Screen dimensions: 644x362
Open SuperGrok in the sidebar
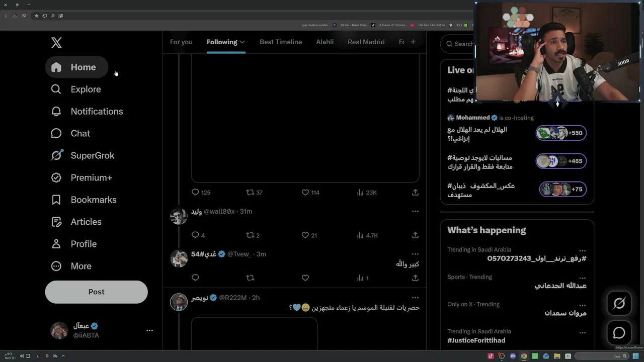(x=83, y=156)
